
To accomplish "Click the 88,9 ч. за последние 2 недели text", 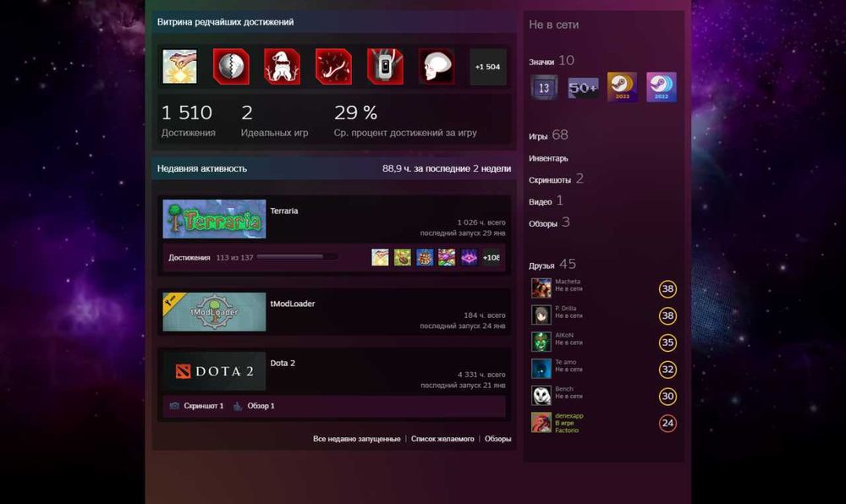I will (447, 169).
